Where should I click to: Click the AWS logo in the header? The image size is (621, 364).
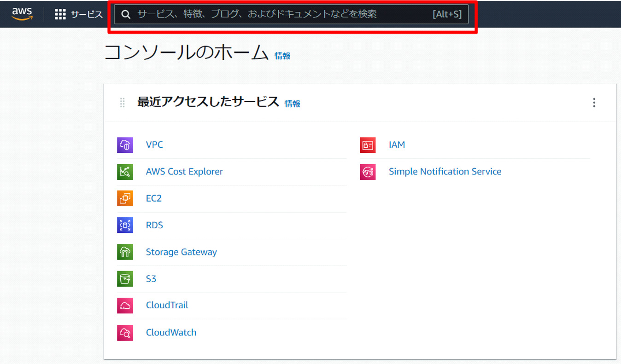click(x=22, y=14)
